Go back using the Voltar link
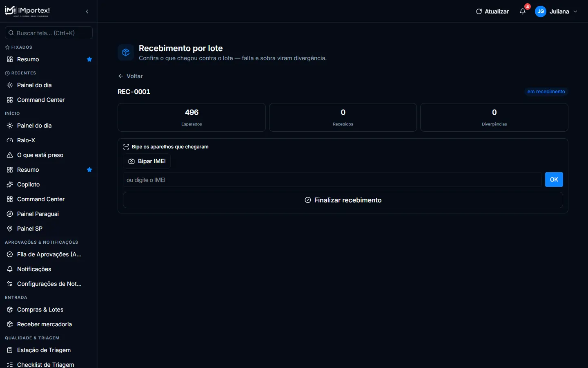 [x=130, y=76]
